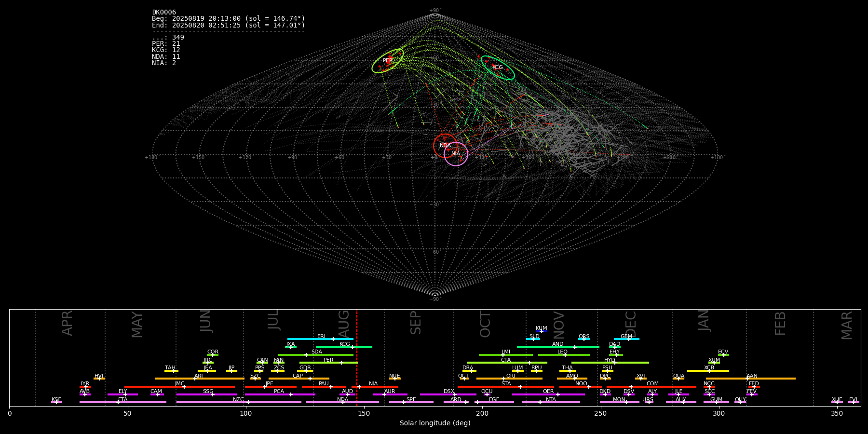The image size is (868, 434).
Task: Click the pink NZC shower bar
Action: [239, 402]
